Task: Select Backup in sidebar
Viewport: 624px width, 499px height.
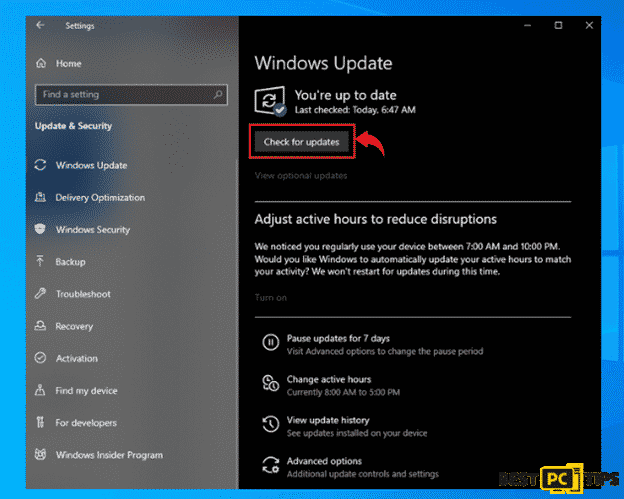Action: coord(70,262)
